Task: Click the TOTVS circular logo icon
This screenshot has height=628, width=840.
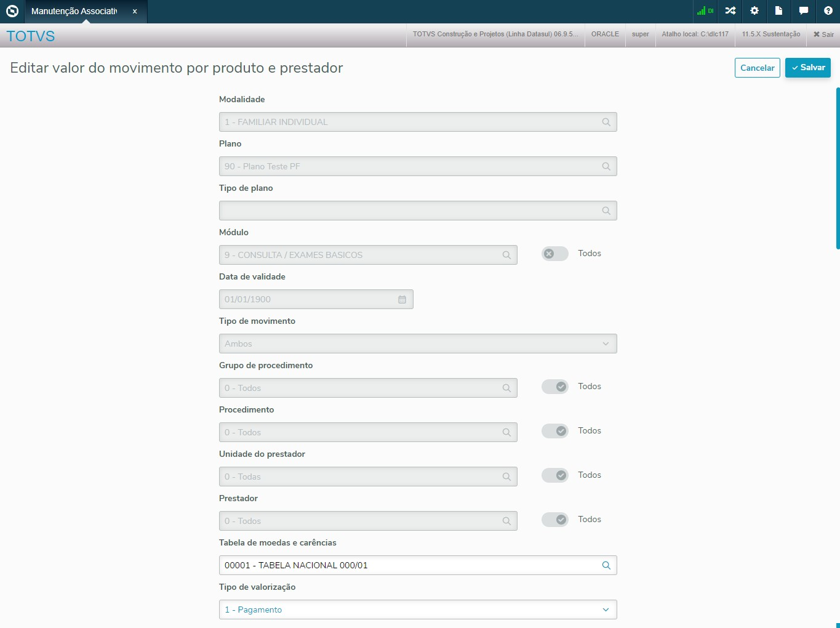Action: (x=12, y=11)
